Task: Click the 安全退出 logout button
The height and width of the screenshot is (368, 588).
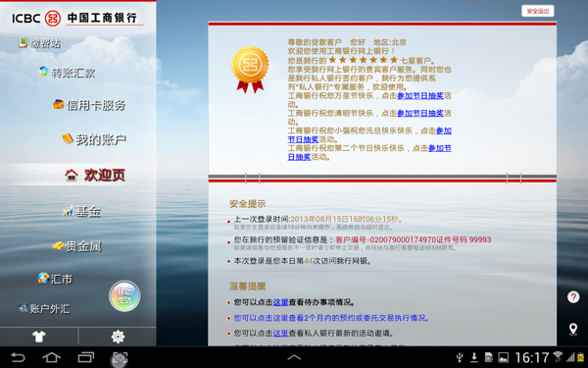Action: coord(538,11)
